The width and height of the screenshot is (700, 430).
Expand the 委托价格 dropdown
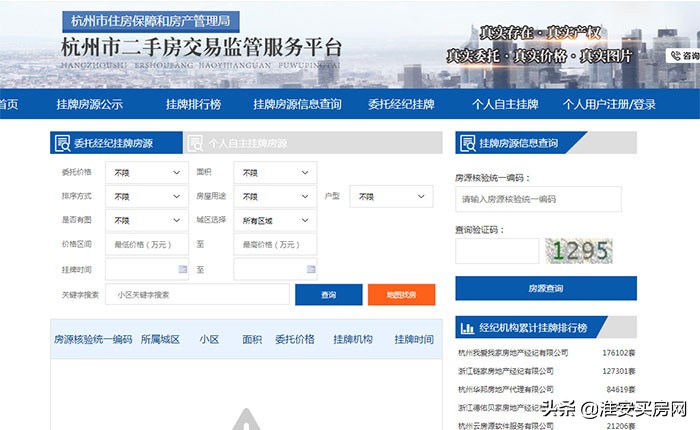[147, 172]
